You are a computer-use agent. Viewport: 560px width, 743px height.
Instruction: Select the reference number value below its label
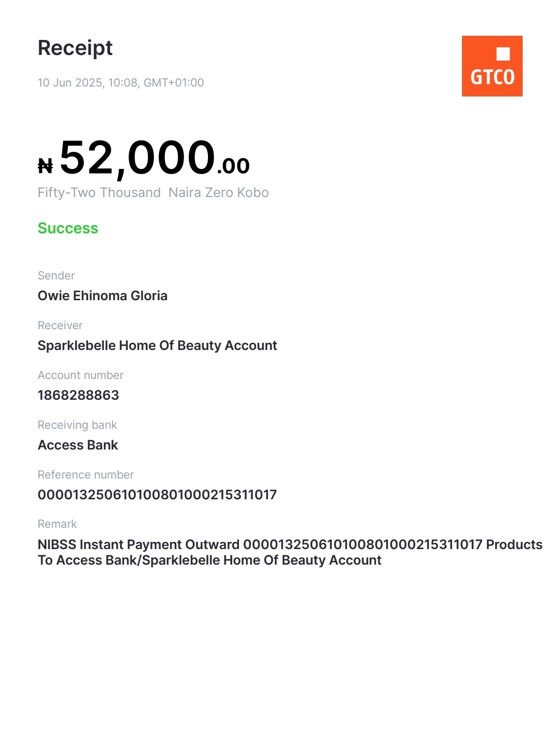157,495
